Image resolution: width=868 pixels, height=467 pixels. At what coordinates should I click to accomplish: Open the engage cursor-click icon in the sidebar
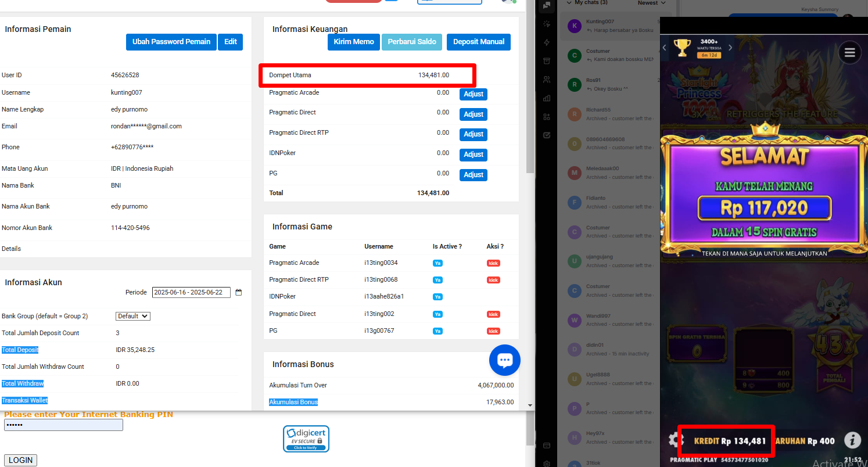(x=546, y=24)
